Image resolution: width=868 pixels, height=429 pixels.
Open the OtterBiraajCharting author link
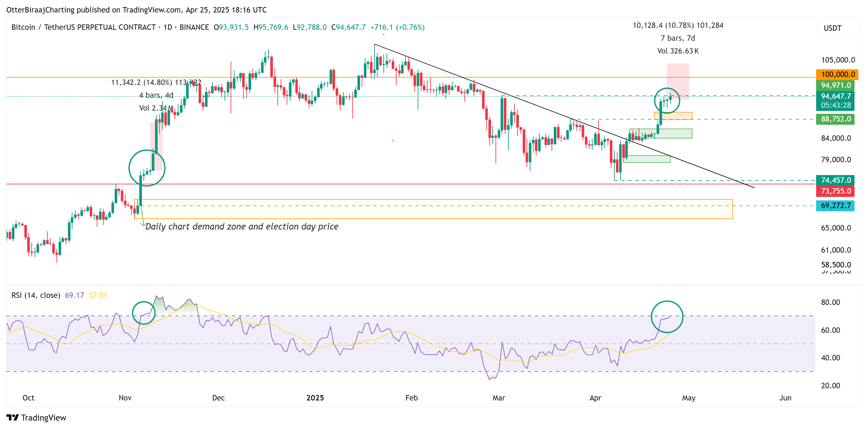click(x=40, y=10)
